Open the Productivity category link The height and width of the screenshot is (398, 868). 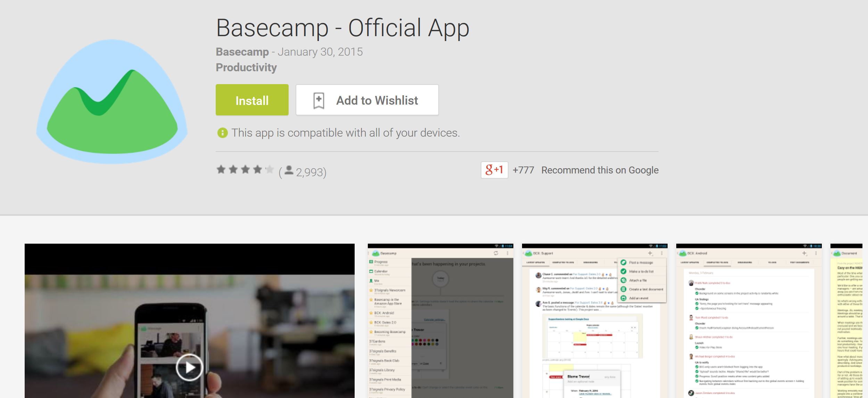click(246, 67)
